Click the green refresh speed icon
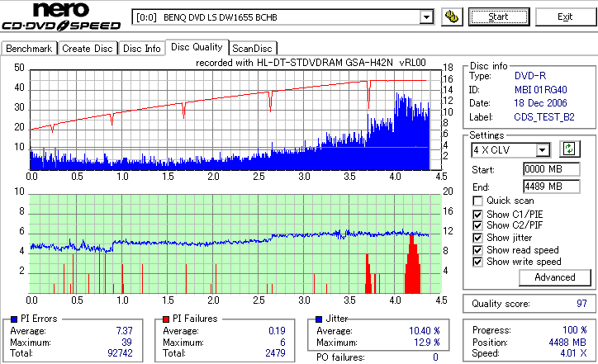Screen dimensions: 598x364 [x=569, y=149]
